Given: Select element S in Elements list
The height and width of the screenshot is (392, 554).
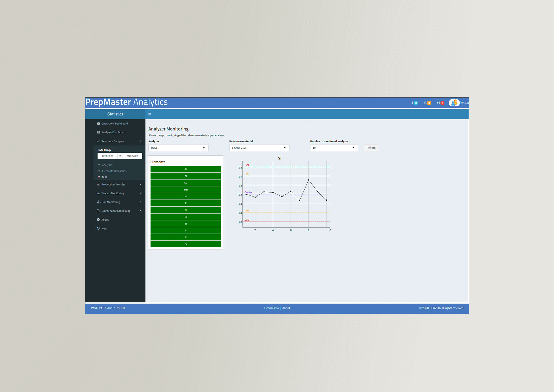Looking at the screenshot, I should tap(186, 210).
